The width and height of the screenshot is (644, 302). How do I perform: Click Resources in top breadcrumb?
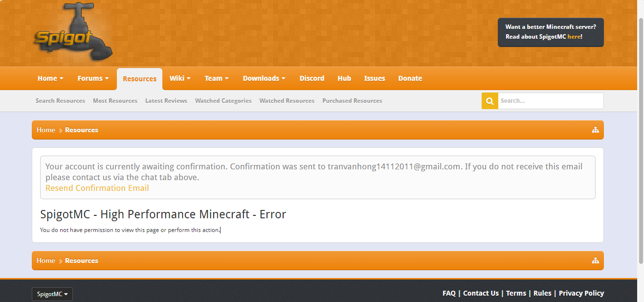(82, 130)
